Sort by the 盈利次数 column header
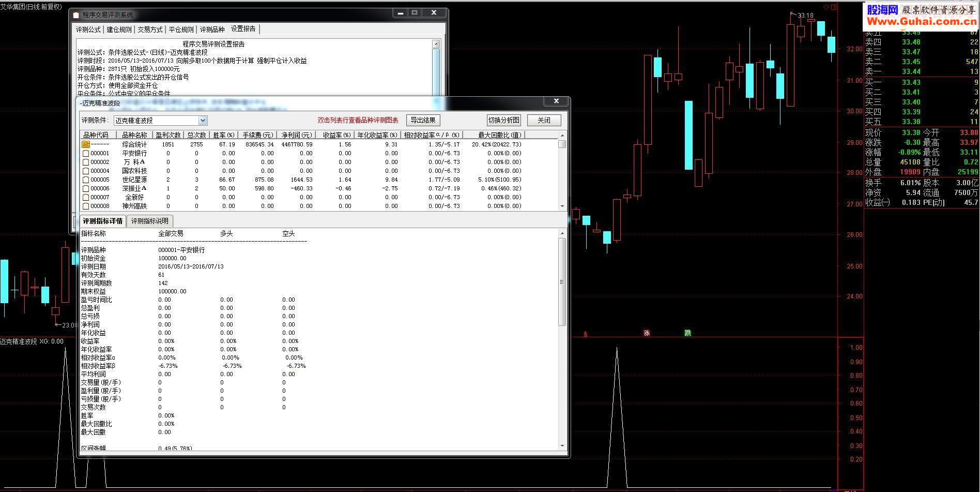980x492 pixels. click(x=169, y=135)
